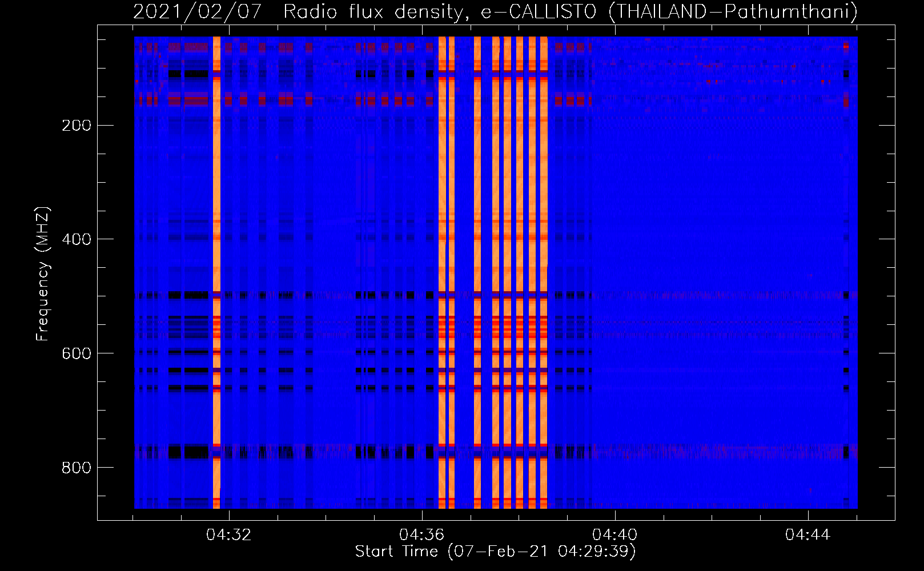
Task: Click the '200' frequency tick label
Action: pos(76,125)
